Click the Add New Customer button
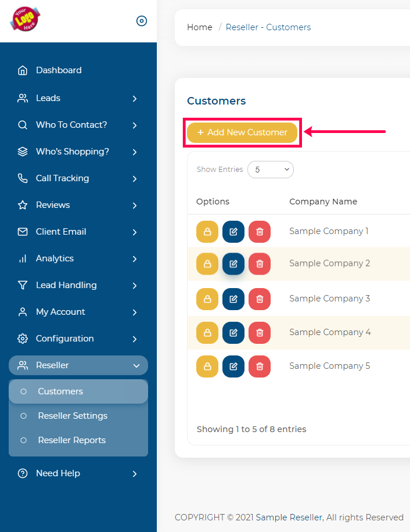This screenshot has height=532, width=410. 242,132
